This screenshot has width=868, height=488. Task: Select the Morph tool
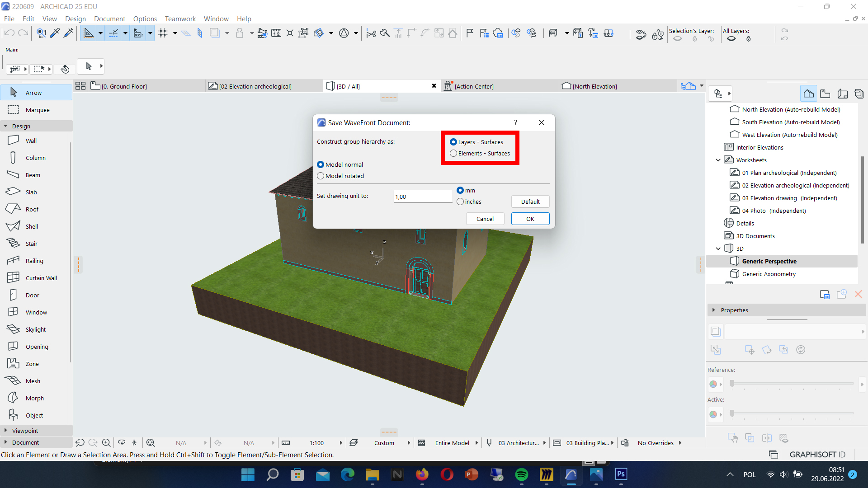pyautogui.click(x=35, y=398)
